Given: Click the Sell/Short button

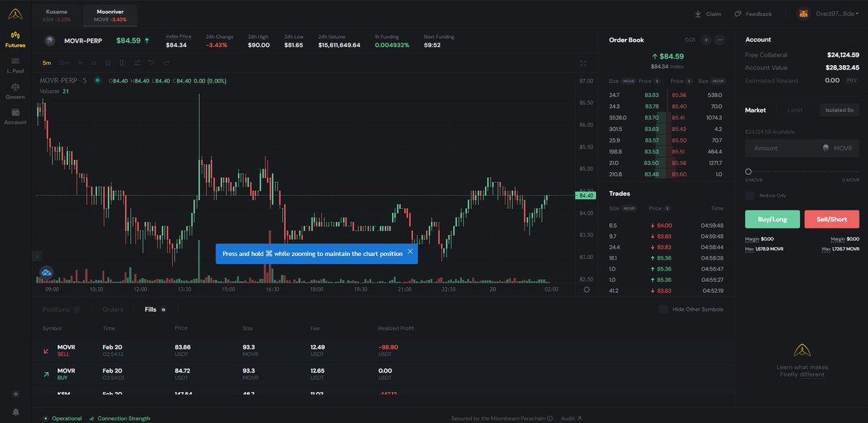Looking at the screenshot, I should (832, 219).
